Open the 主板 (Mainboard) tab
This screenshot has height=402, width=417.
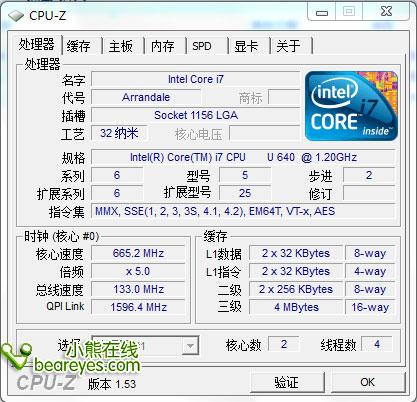click(121, 46)
